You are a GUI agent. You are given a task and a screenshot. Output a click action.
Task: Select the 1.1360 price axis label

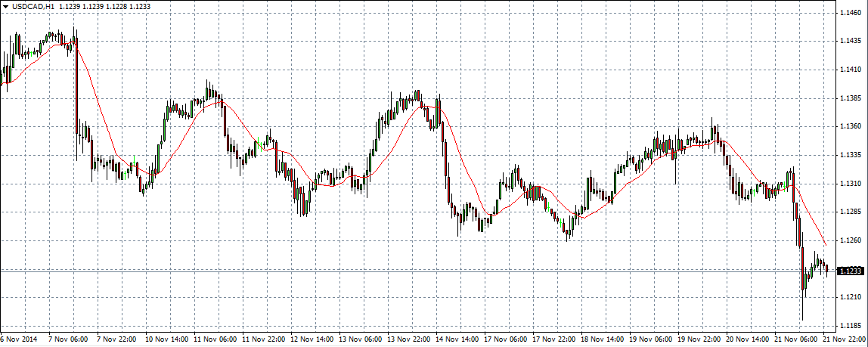click(x=849, y=127)
